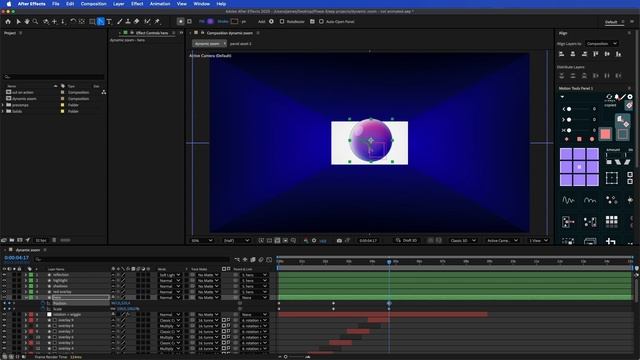Click the timeline layer search field
The height and width of the screenshot is (360, 640).
point(131,260)
